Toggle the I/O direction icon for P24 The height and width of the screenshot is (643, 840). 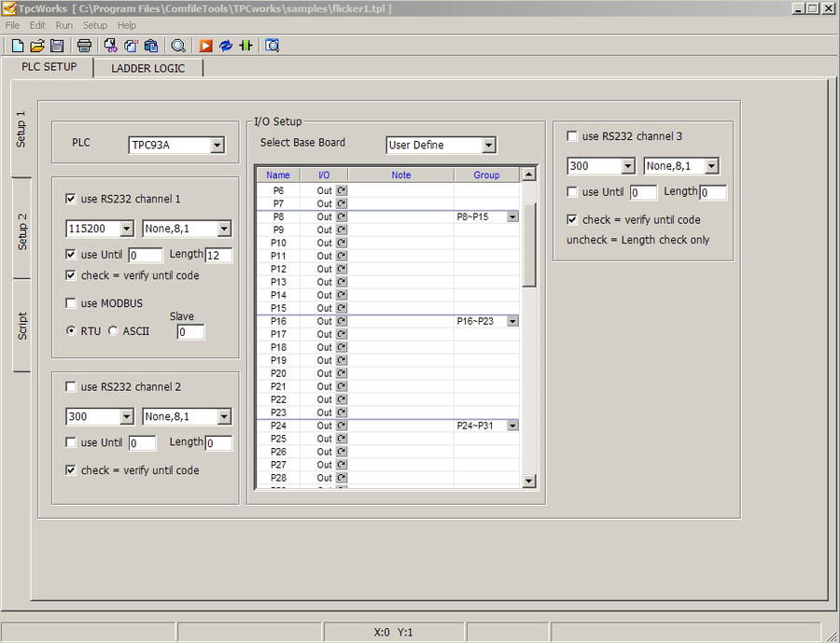click(x=342, y=426)
